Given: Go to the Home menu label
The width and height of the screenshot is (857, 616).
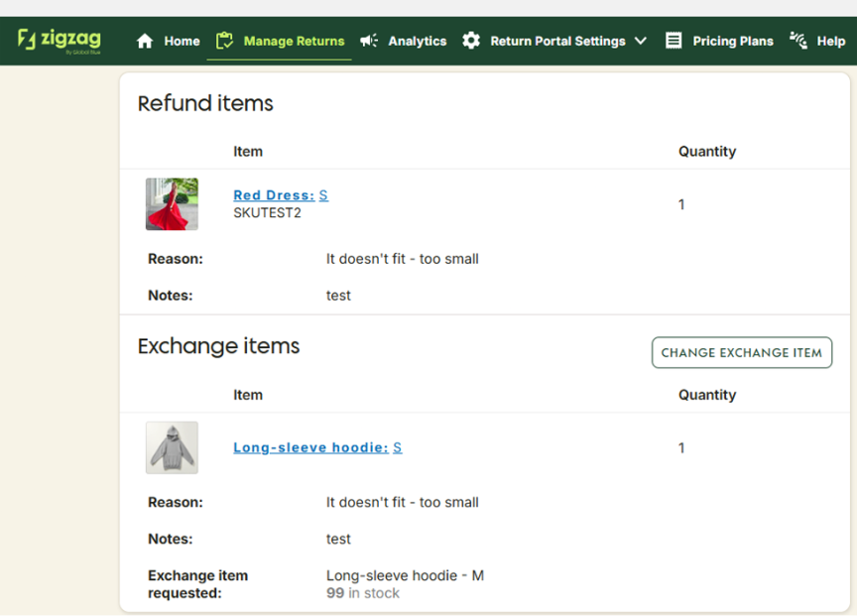Looking at the screenshot, I should click(x=182, y=42).
